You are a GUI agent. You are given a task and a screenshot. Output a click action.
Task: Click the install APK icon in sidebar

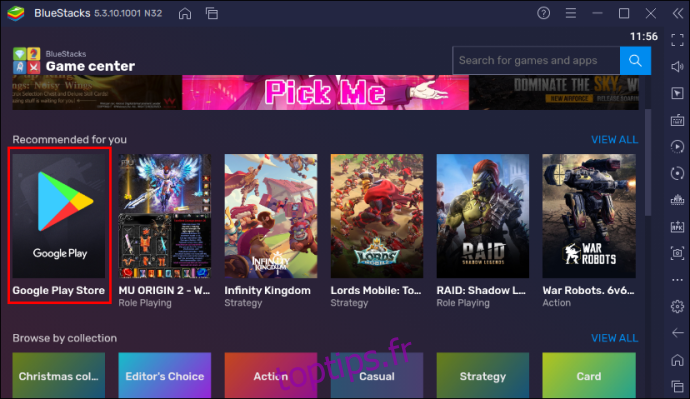coord(677,227)
